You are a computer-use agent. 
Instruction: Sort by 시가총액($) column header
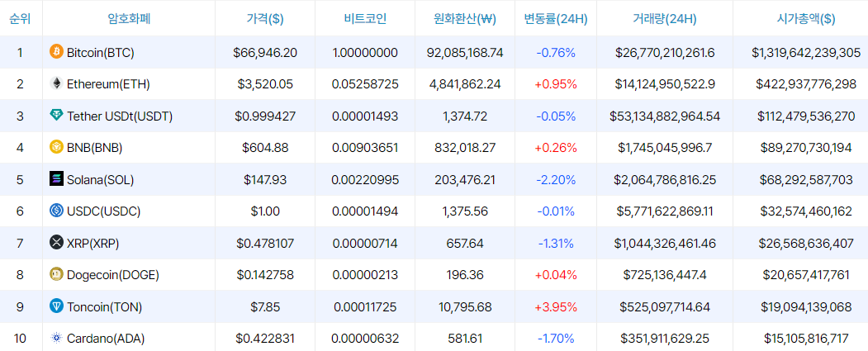point(806,19)
